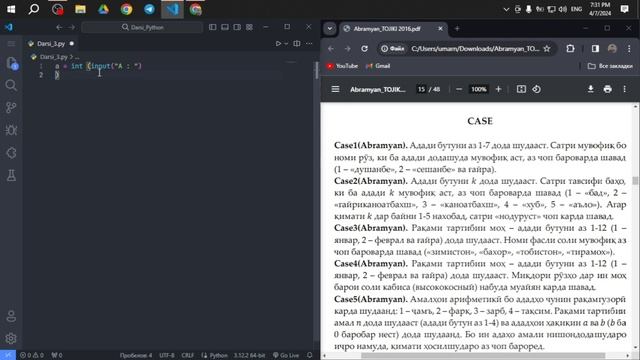Run the Python file with play button
The width and height of the screenshot is (640, 360).
278,43
